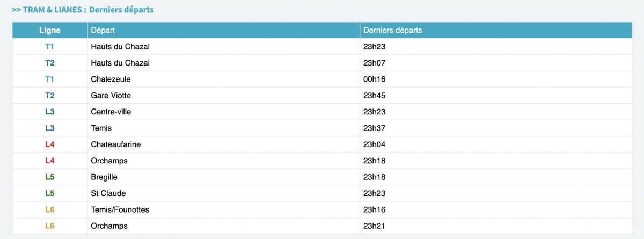Click L4 label for Chateaufarine row

(x=50, y=144)
